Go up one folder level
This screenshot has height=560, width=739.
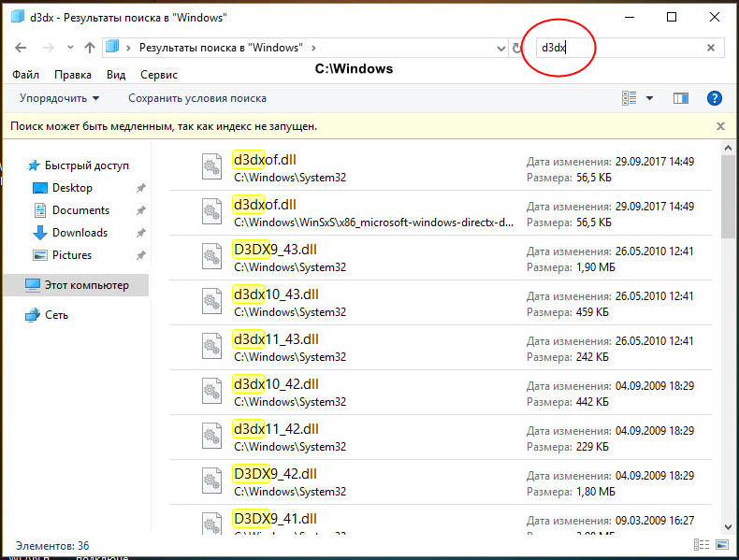point(90,48)
